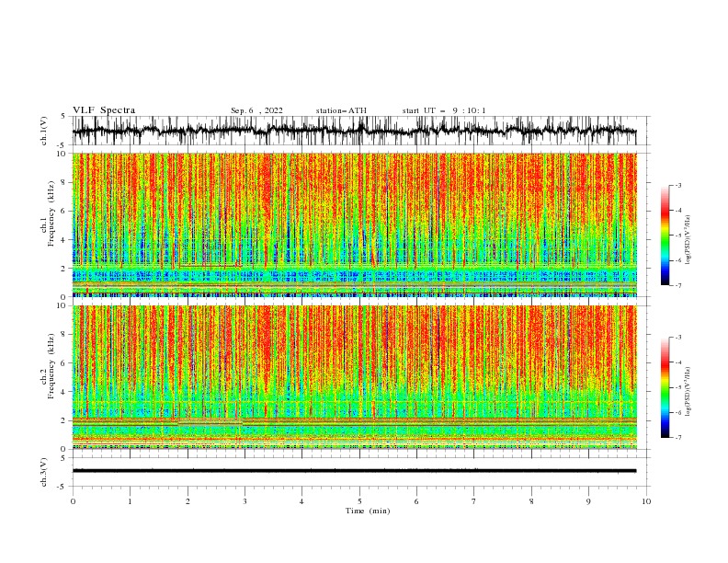
Task: Click the time axis tick label '10'
Action: [646, 501]
